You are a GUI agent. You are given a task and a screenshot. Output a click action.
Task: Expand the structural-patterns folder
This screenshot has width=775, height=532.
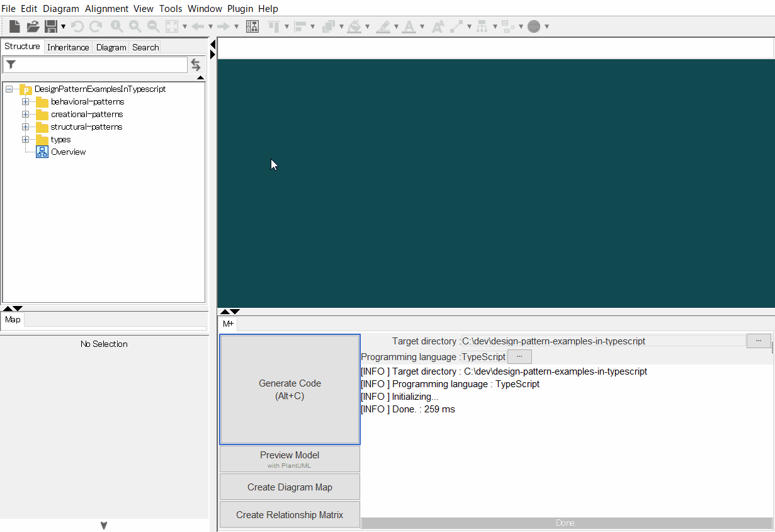click(x=25, y=127)
